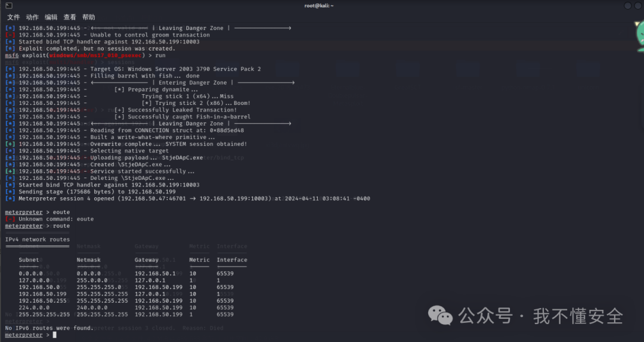Open the 编辑 menu
This screenshot has height=342, width=644.
[x=51, y=17]
